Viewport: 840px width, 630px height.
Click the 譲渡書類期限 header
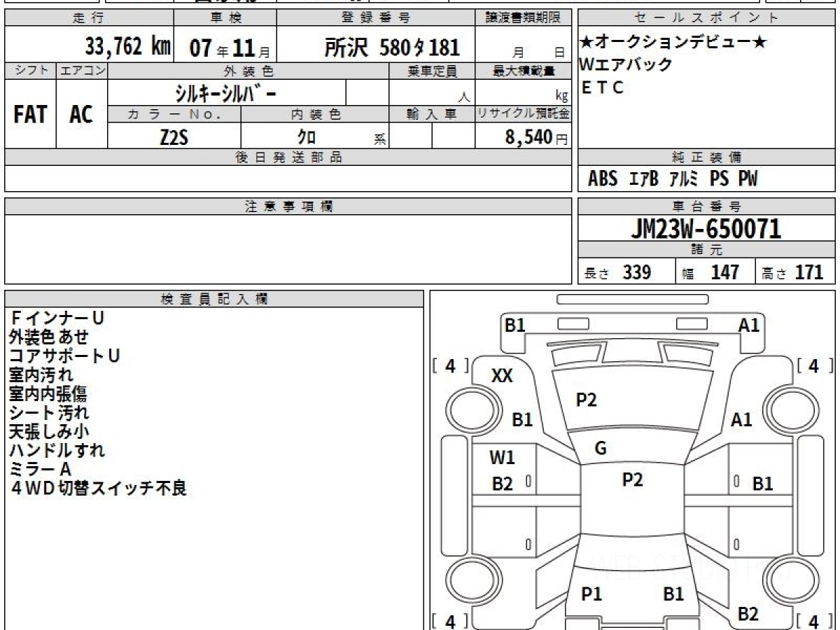[x=523, y=18]
